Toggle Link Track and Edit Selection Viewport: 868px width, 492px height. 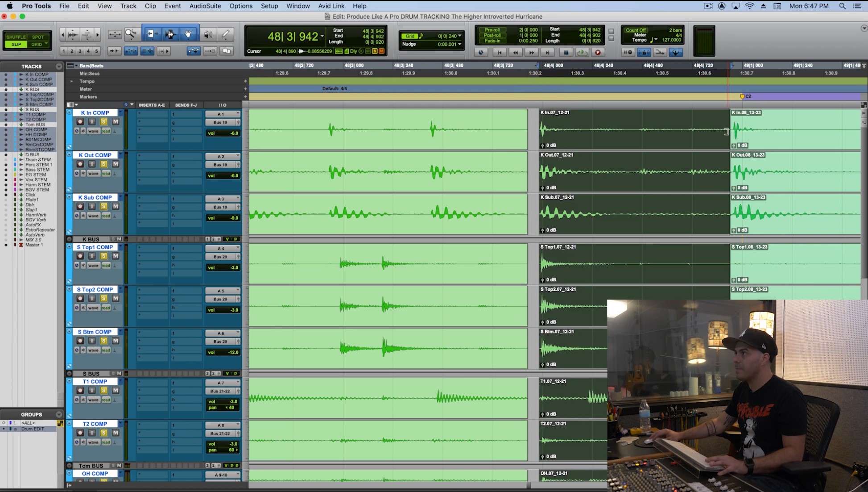pyautogui.click(x=147, y=51)
